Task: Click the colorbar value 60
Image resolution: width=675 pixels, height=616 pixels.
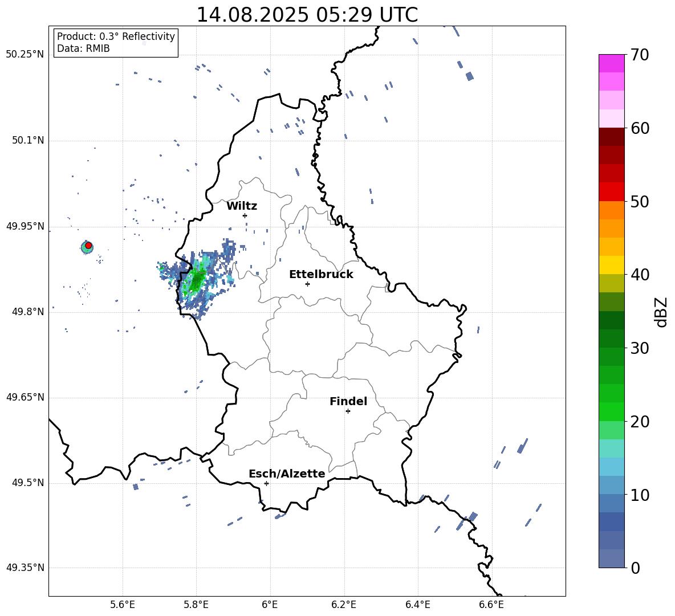Action: 640,128
